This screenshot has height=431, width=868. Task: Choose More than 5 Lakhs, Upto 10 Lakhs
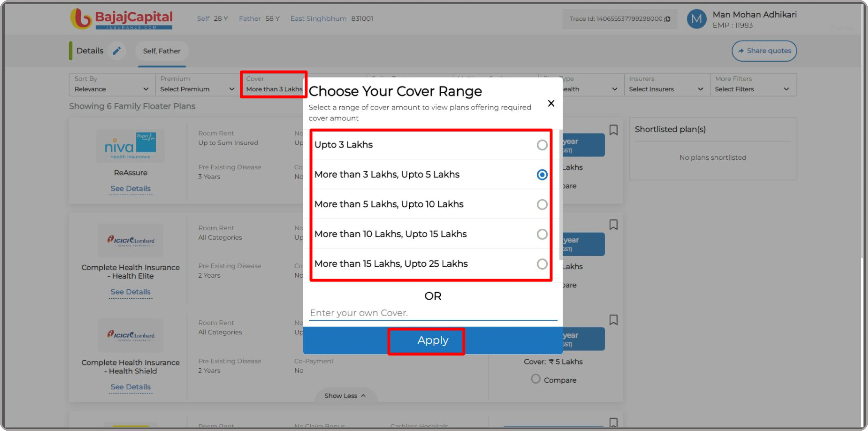[x=431, y=204]
